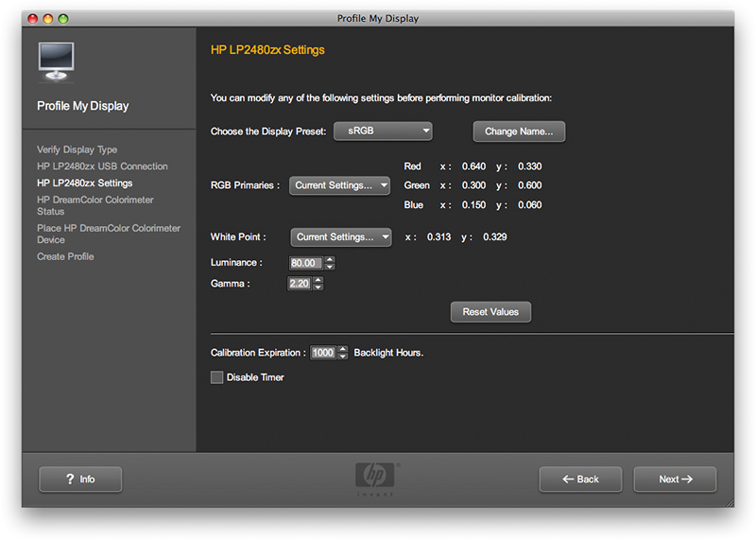Select Verify Display Type step

77,149
